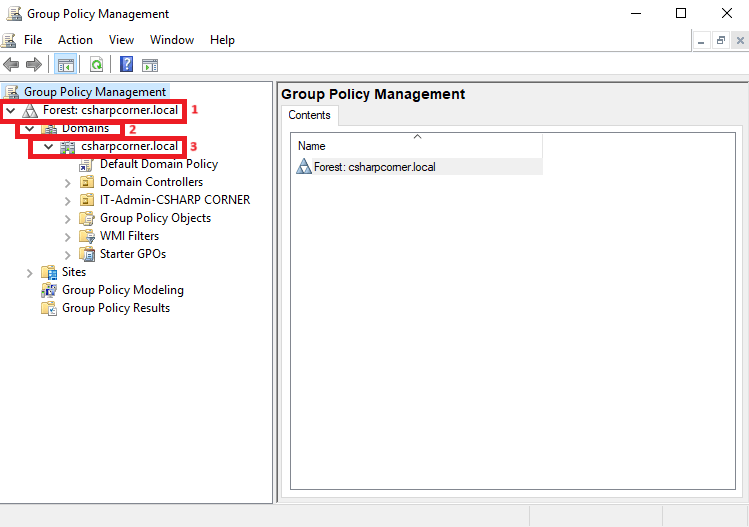Select IT-Admin-CSHARP CORNER tree label
749x527 pixels.
point(175,200)
